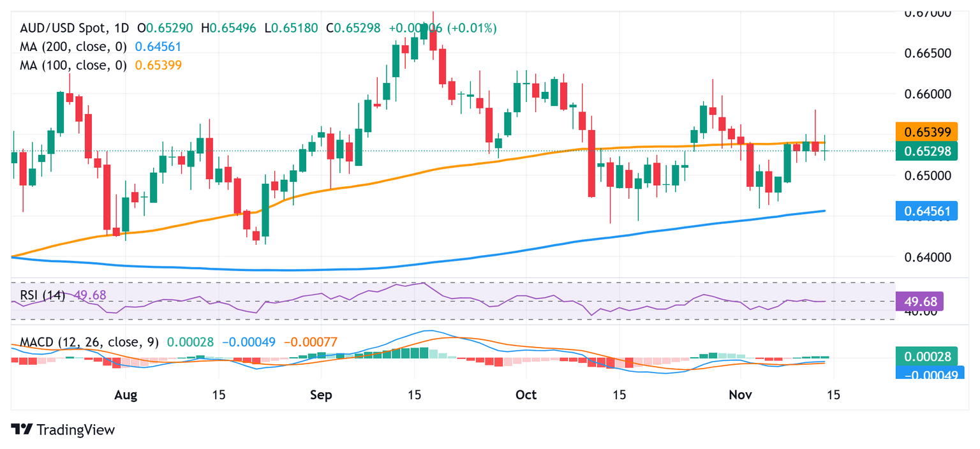Image resolution: width=980 pixels, height=449 pixels.
Task: Click the blue -0.00049 MACD tag
Action: 926,375
